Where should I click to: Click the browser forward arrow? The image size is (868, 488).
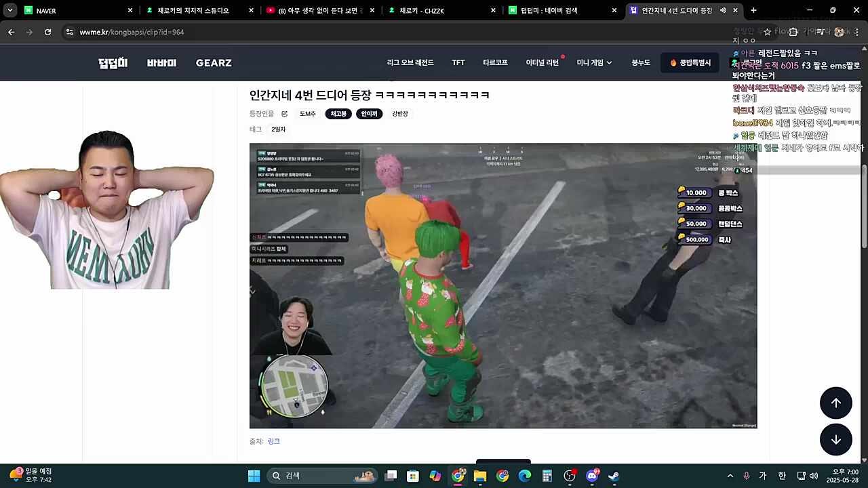pyautogui.click(x=29, y=32)
